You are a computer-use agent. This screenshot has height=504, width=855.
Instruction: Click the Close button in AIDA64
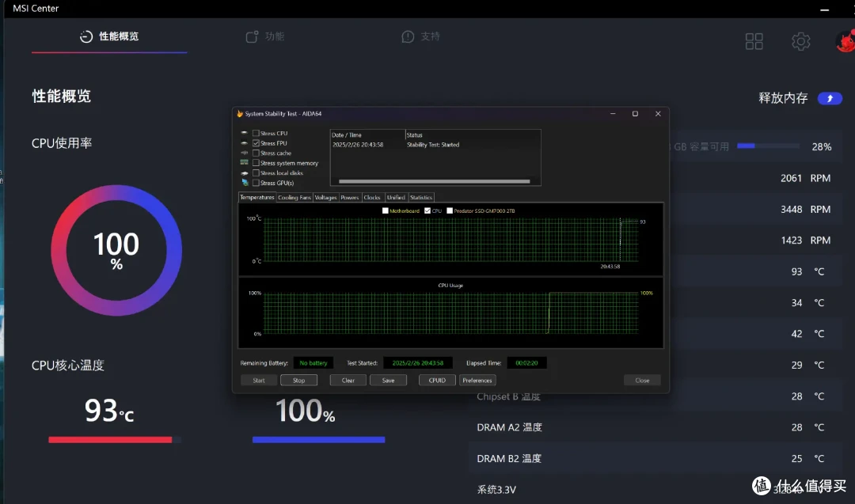642,381
